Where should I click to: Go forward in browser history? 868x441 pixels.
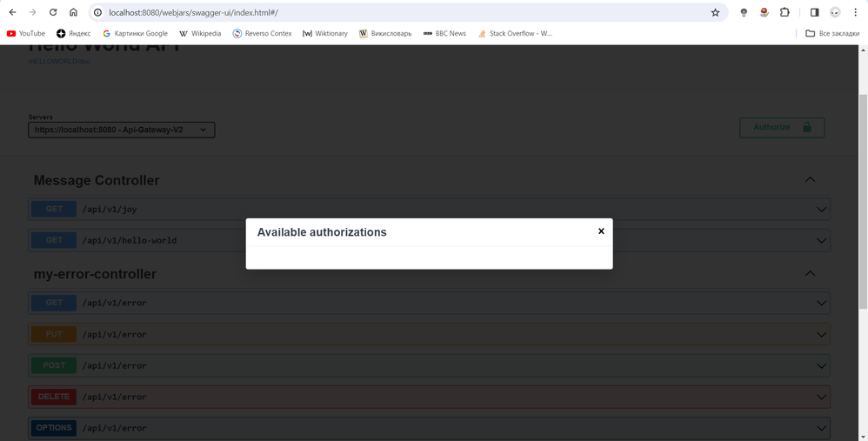[x=33, y=12]
